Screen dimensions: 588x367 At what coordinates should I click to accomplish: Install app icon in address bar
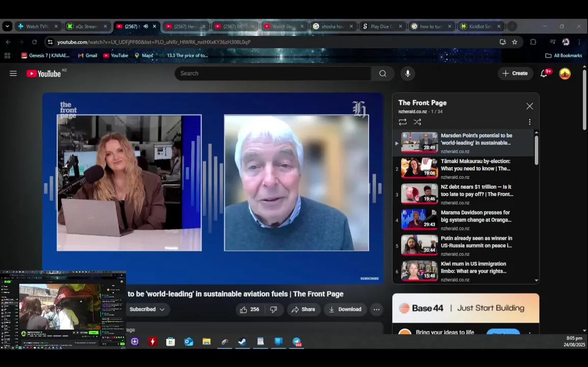coord(502,42)
